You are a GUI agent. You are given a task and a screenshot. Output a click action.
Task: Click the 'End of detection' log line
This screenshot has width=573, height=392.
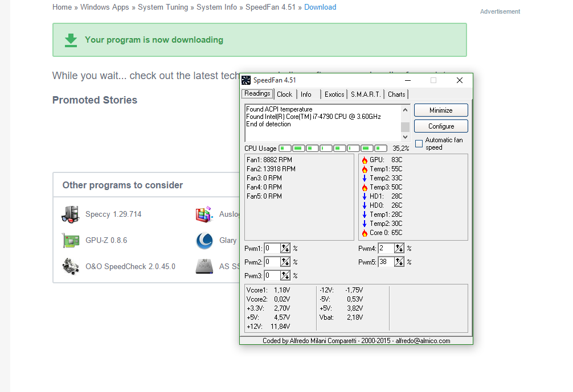pyautogui.click(x=269, y=124)
